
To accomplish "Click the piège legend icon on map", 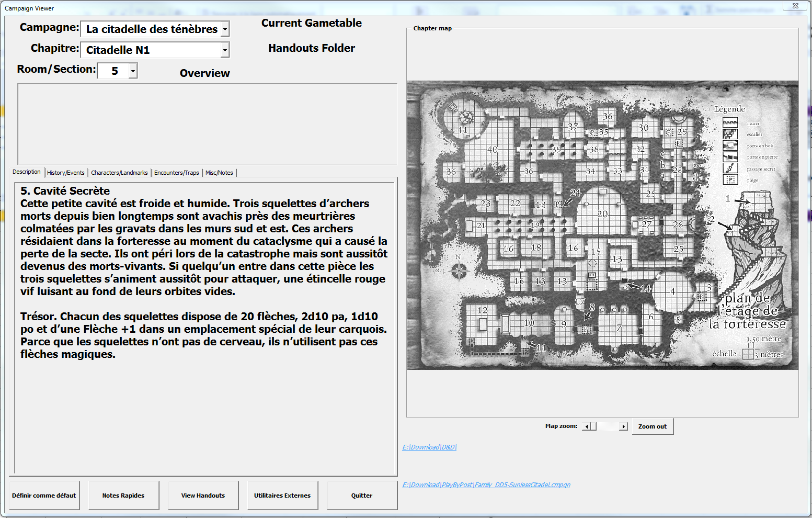I will pos(730,179).
